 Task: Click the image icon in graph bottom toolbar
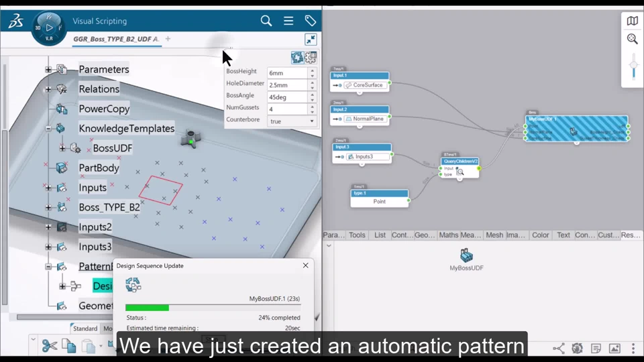pos(614,349)
